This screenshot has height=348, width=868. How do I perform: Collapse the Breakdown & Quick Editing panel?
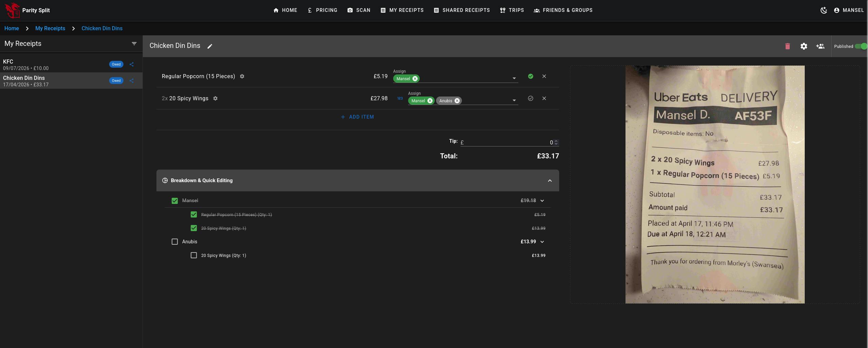pyautogui.click(x=550, y=180)
